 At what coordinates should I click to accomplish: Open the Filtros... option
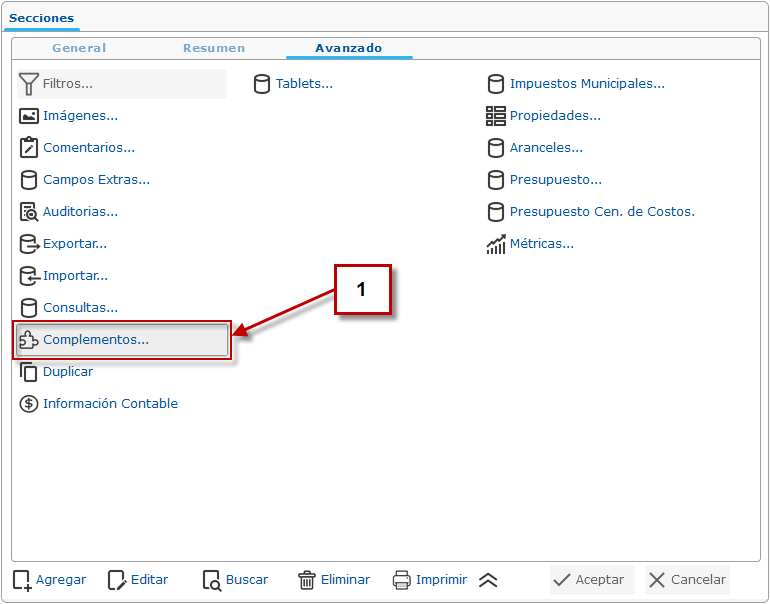[122, 84]
